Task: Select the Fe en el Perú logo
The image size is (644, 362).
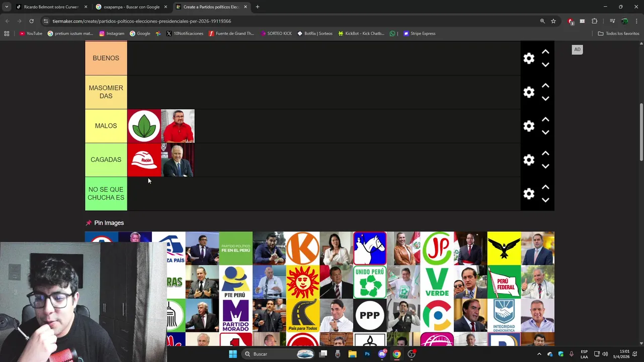Action: coord(235,248)
